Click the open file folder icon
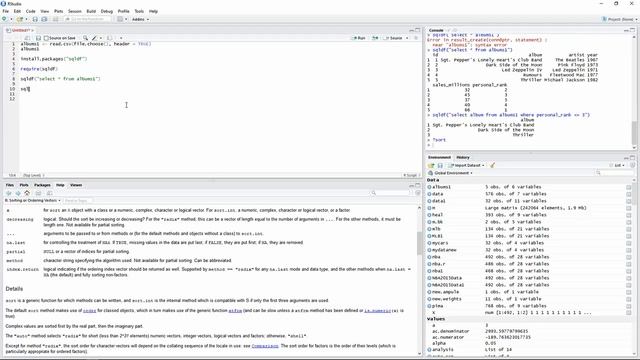Viewport: 640px width, 360px height. coord(19,19)
